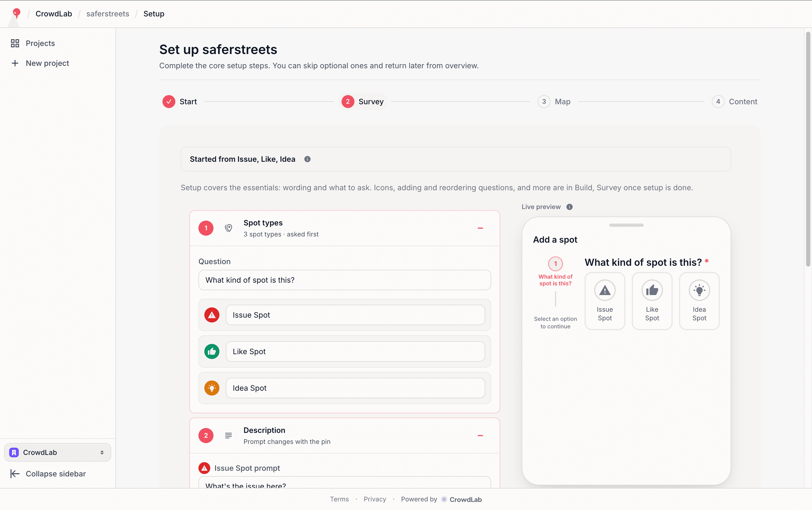
Task: Click preview step 1 circle indicator
Action: click(x=555, y=264)
